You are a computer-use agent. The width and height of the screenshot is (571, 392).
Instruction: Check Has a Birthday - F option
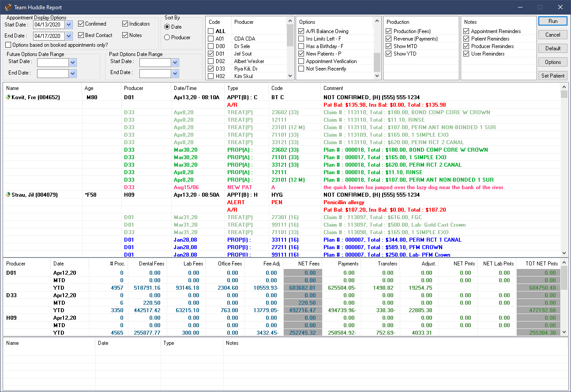pos(301,46)
